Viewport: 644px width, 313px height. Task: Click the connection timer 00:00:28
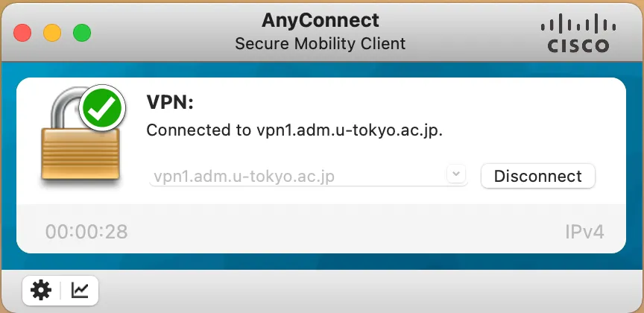pos(86,232)
